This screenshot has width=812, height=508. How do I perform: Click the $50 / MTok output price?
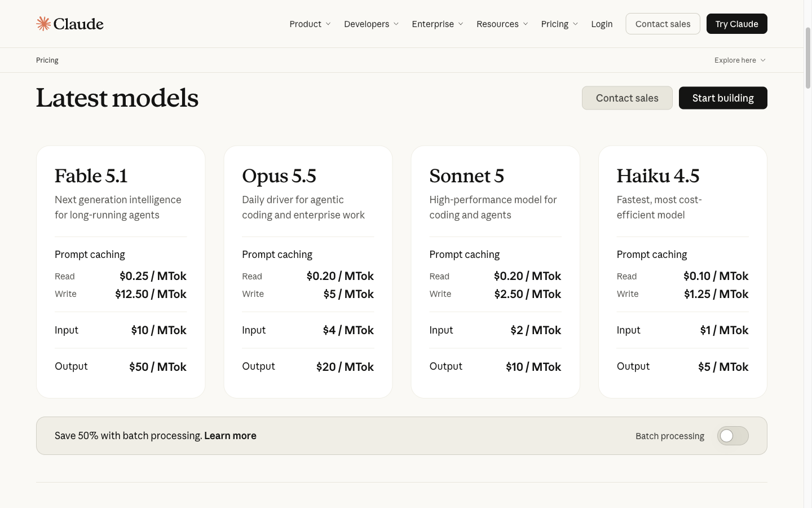coord(158,367)
